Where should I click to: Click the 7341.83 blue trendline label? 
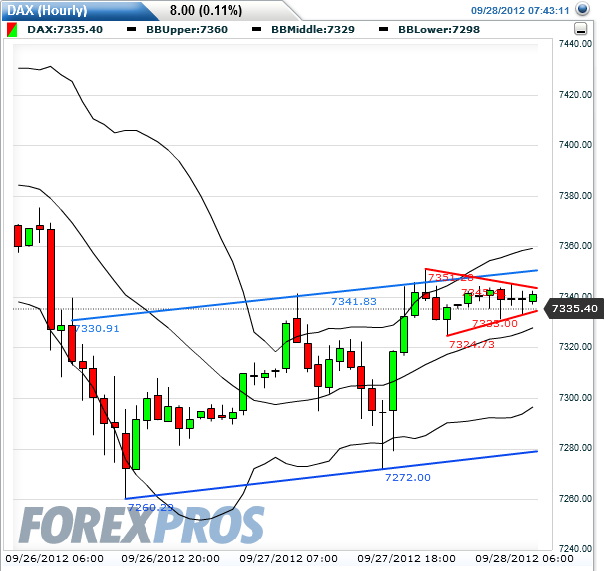tap(354, 301)
